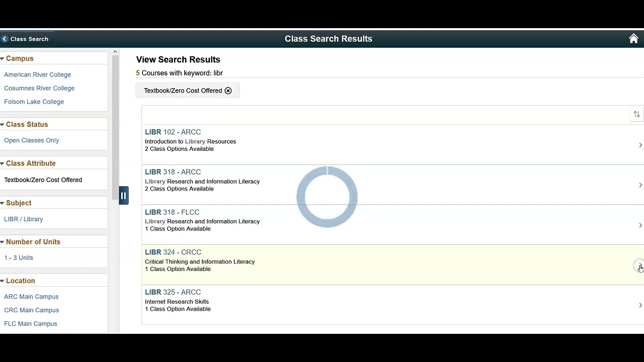Open LIBR 318 - FLCC row chevron
644x362 pixels.
click(640, 225)
